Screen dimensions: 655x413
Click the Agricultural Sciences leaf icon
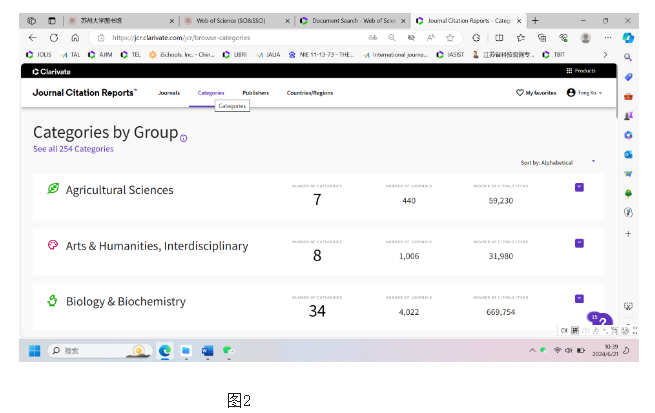53,189
